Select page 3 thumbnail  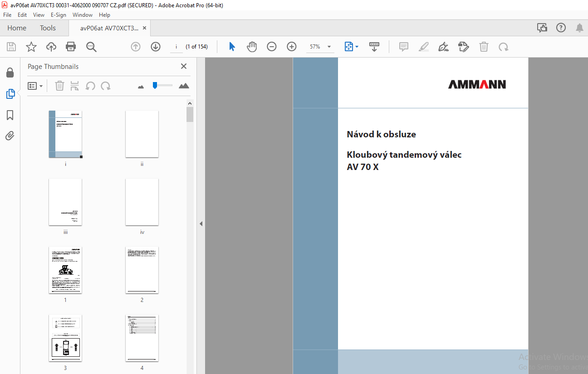pyautogui.click(x=65, y=338)
